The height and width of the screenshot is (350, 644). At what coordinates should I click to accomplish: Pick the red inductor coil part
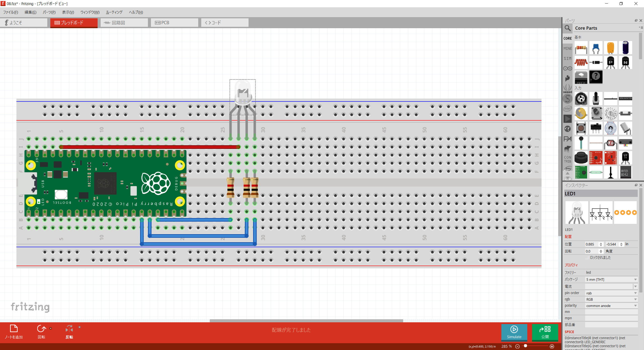(581, 62)
